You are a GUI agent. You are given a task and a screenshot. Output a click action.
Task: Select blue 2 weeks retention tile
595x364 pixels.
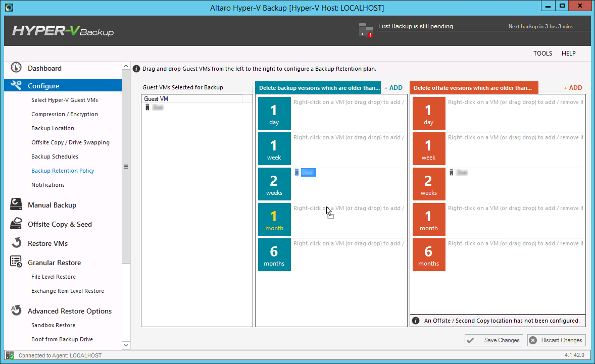coord(274,184)
